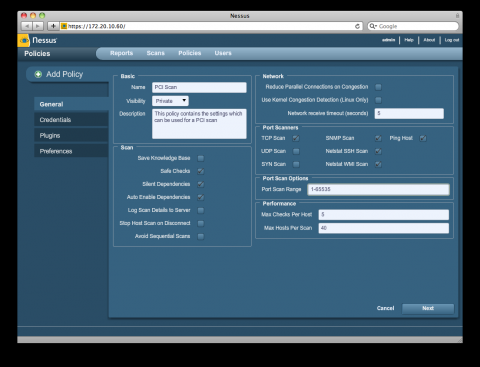
Task: Enable Use Kernel Congestion Detection checkbox
Action: point(378,100)
